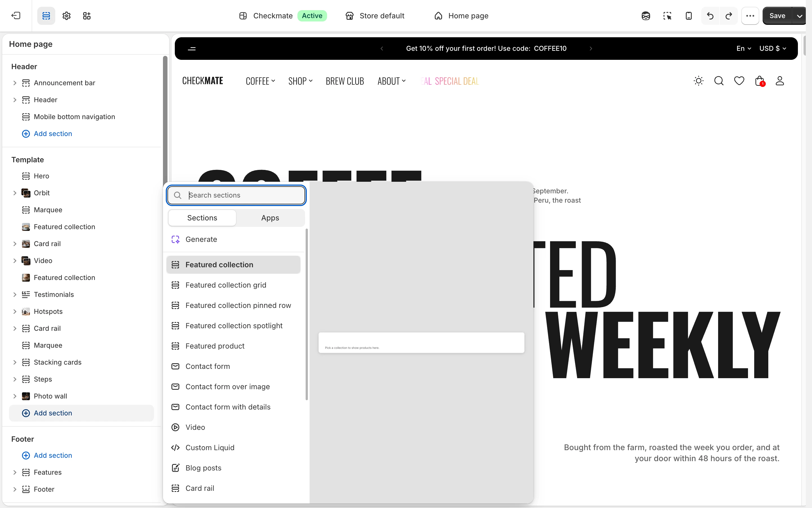The image size is (812, 508).
Task: Open the SHOP navigation menu
Action: coord(300,81)
